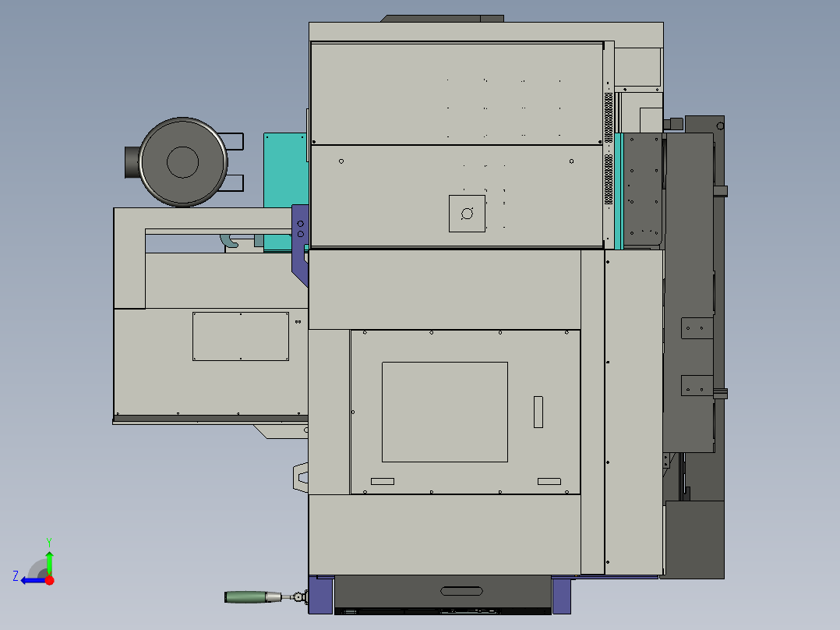The width and height of the screenshot is (840, 630).
Task: Select the bottom-right rectangular slot on the door panel
Action: (549, 482)
